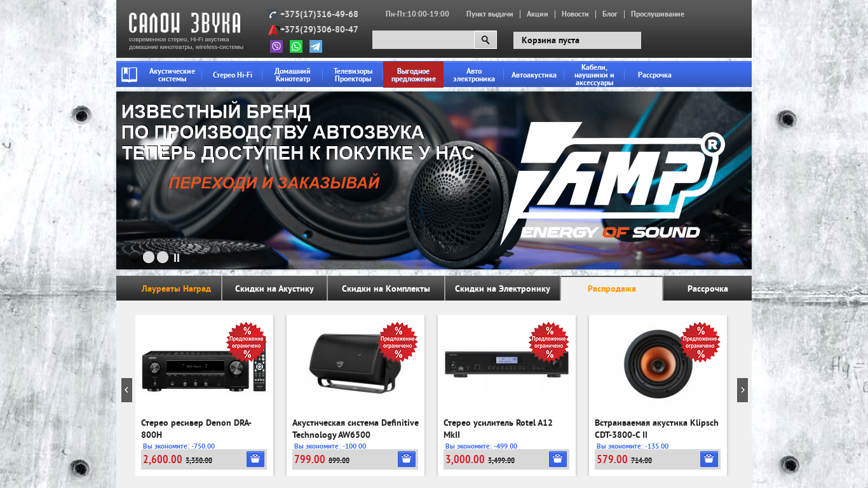Open the Акустические системы menu
Screen dimensions: 868x488
172,75
